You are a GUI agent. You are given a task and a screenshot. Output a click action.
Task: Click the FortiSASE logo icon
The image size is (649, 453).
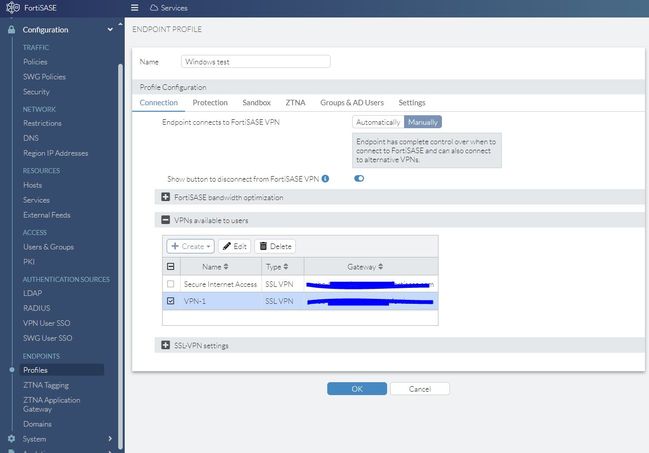tap(13, 7)
